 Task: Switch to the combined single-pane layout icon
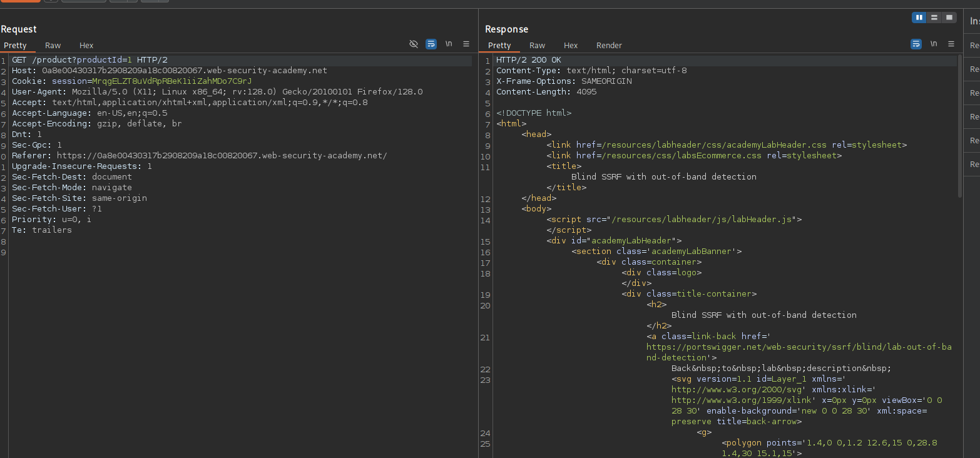pos(949,18)
